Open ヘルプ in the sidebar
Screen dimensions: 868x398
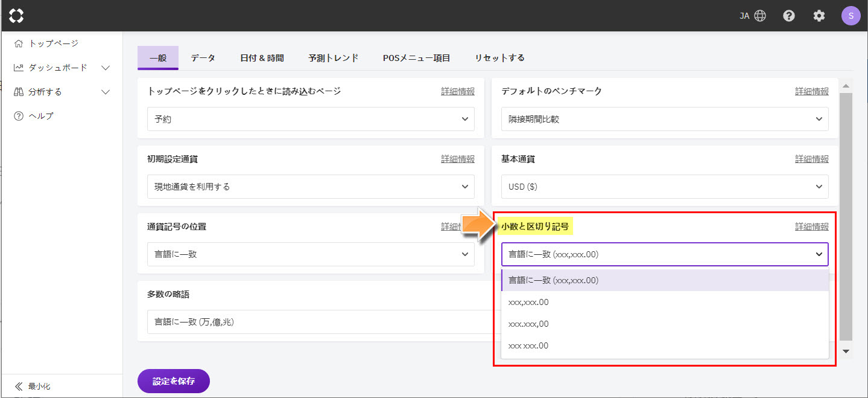pyautogui.click(x=41, y=116)
